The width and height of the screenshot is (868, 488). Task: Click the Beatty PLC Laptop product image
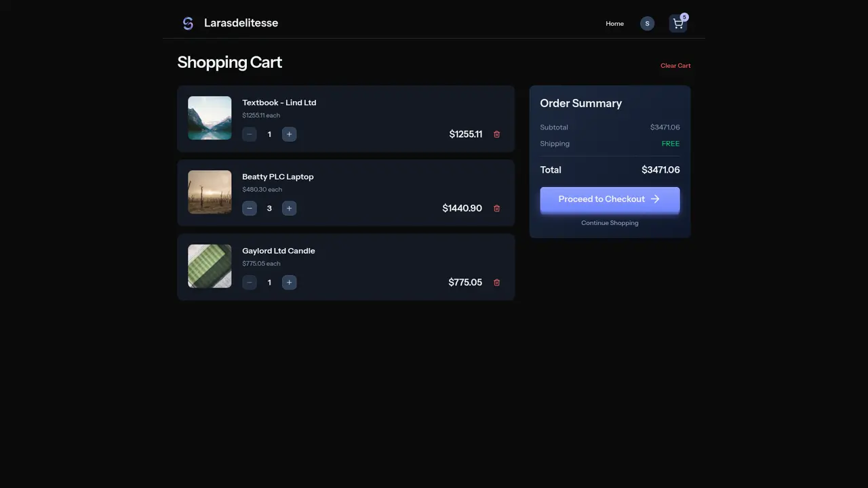point(210,192)
